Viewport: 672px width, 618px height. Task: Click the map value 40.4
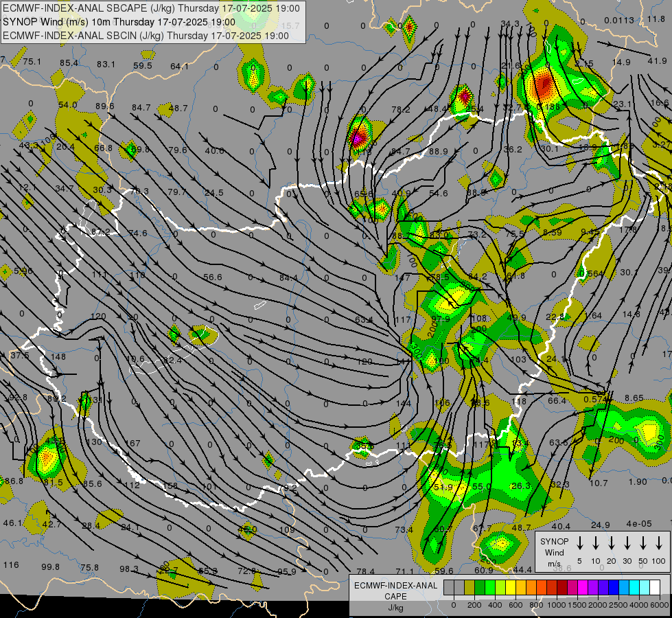tap(561, 526)
